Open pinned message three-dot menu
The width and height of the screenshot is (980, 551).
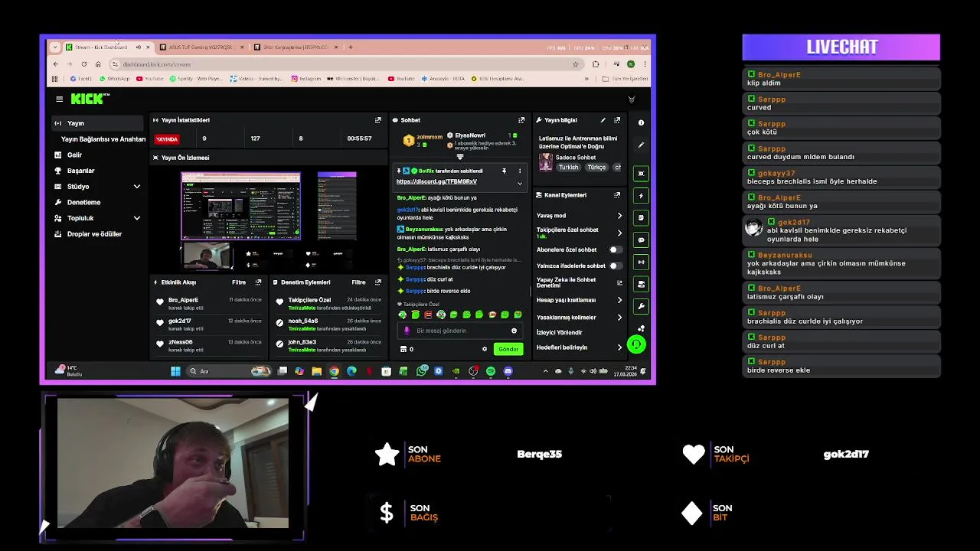(519, 171)
